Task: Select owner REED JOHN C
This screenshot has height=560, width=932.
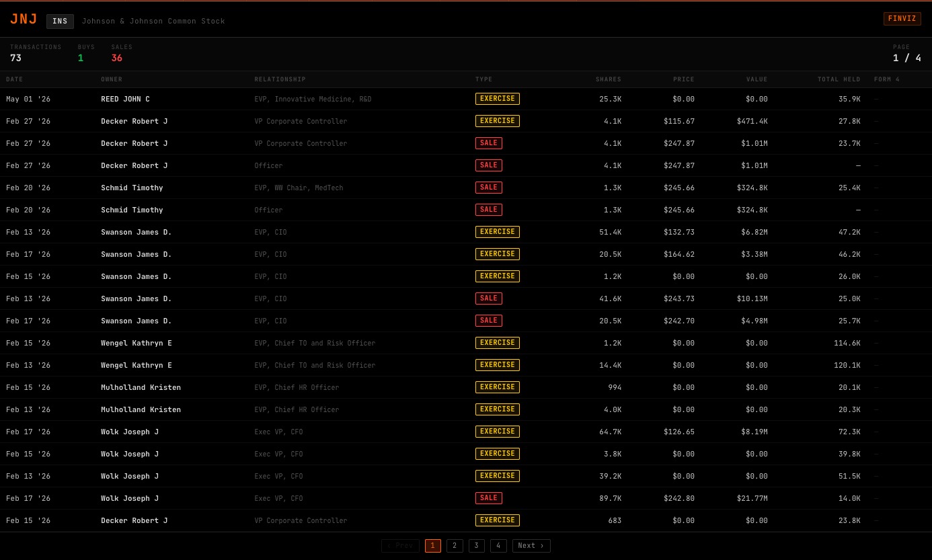Action: coord(126,99)
